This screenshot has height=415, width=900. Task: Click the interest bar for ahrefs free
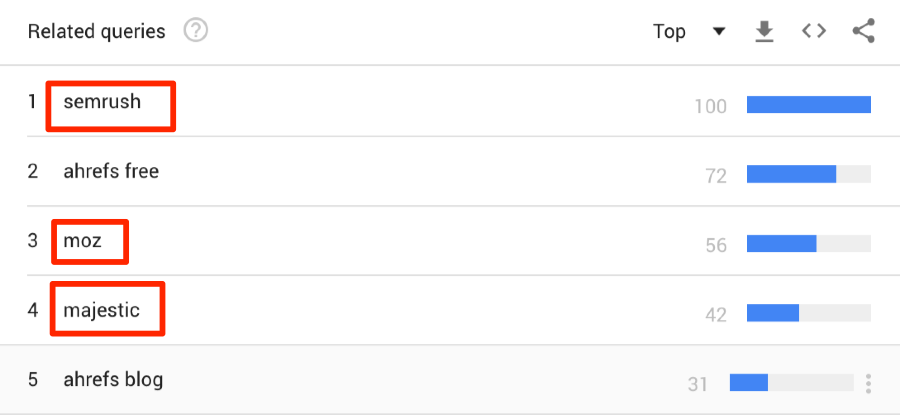click(x=809, y=174)
